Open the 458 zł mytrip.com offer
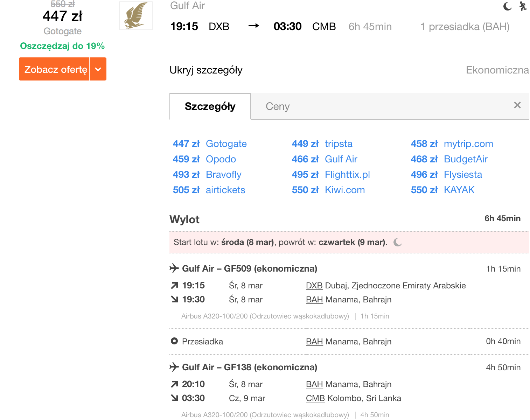Viewport: 530px width, 420px height. 452,144
